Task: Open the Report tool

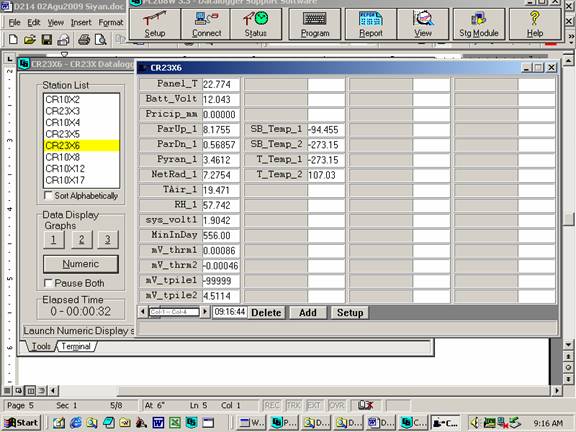Action: pos(371,24)
